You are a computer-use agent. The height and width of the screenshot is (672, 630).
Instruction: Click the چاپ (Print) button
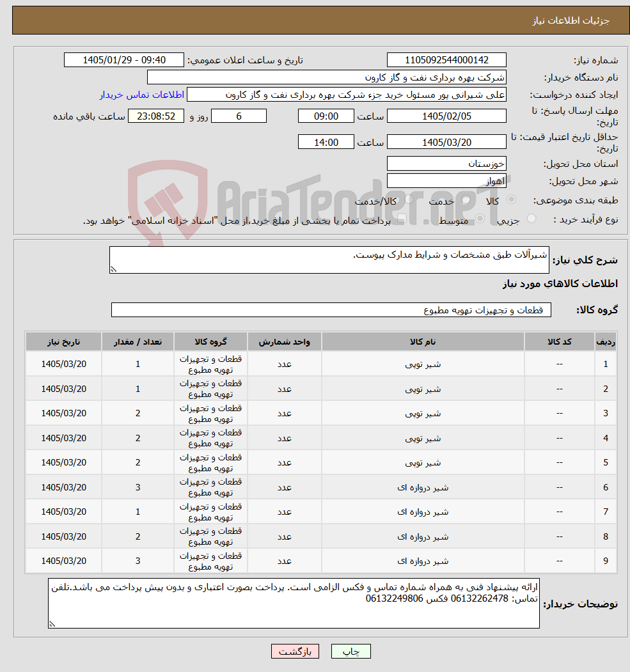point(350,652)
